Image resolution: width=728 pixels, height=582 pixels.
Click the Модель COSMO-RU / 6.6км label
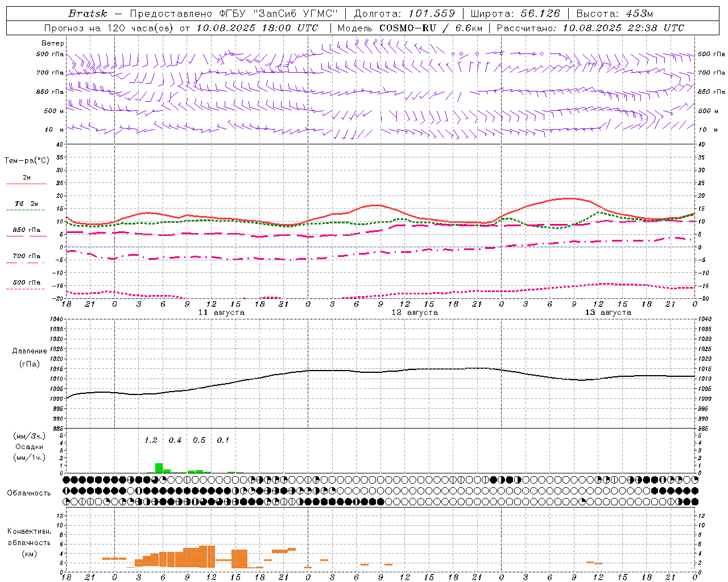(410, 28)
